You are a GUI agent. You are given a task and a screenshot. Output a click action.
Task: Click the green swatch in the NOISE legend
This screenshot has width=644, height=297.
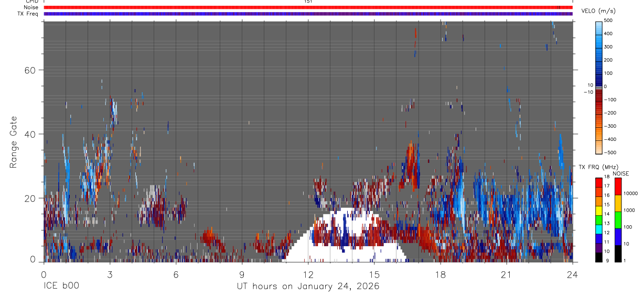pos(618,219)
